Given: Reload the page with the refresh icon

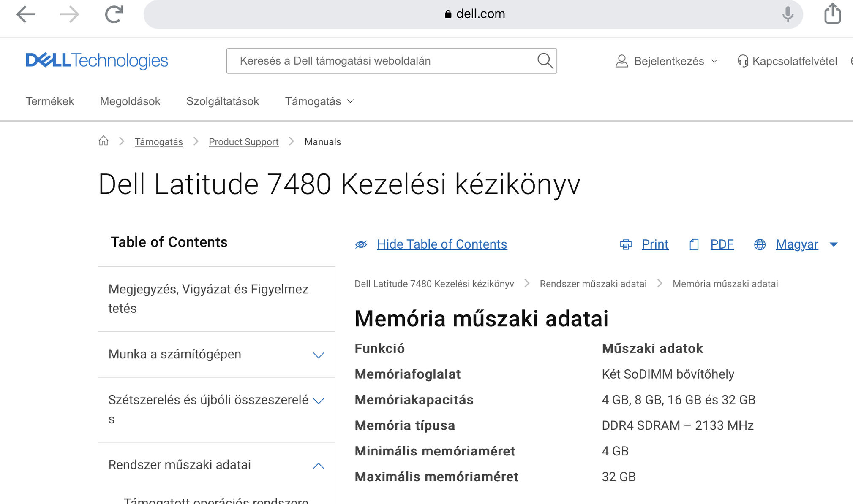Looking at the screenshot, I should (114, 14).
